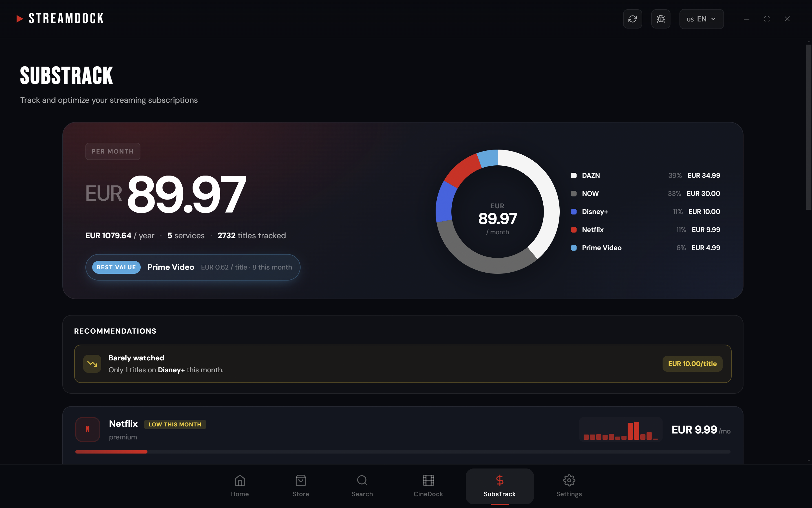This screenshot has height=508, width=812.
Task: Click the refresh icon in the header
Action: (632, 19)
